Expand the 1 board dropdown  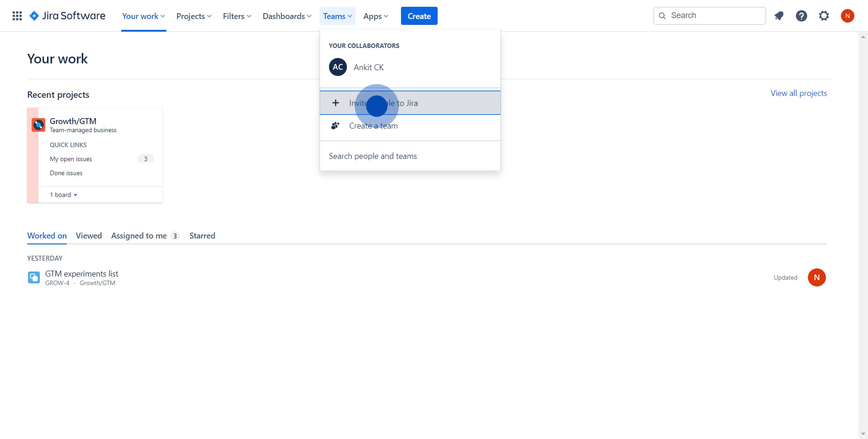(64, 195)
